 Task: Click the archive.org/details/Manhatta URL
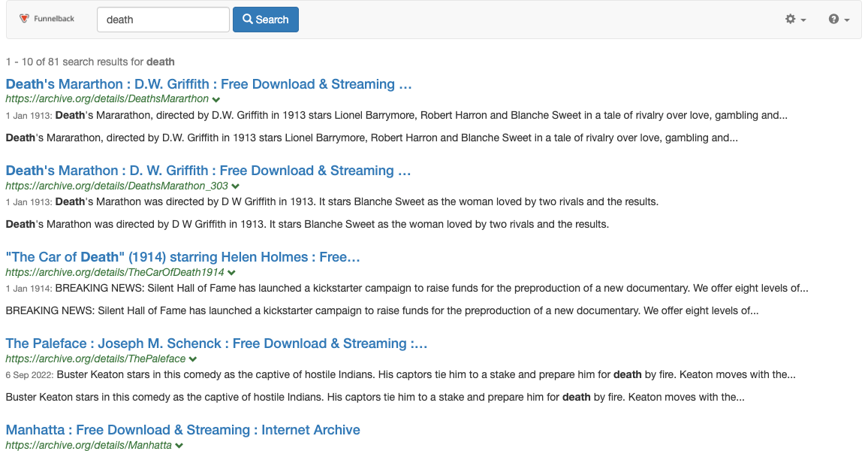pos(89,446)
